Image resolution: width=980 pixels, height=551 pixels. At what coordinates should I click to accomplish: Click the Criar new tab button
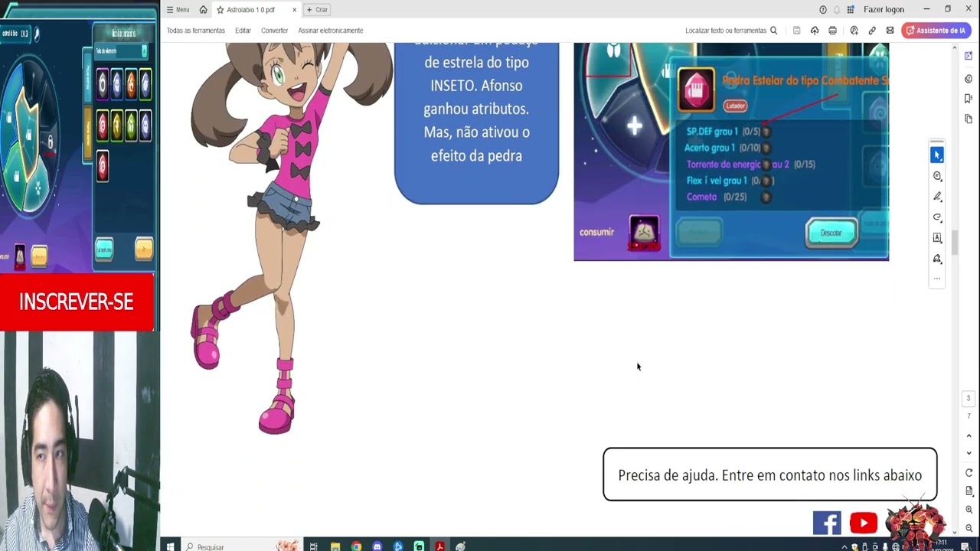point(317,10)
